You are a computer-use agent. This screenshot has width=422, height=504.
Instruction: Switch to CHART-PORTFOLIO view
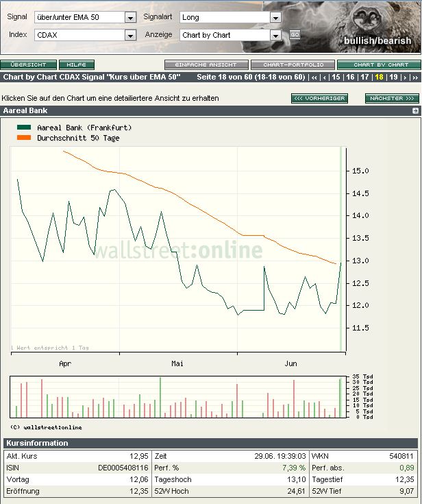coord(293,64)
